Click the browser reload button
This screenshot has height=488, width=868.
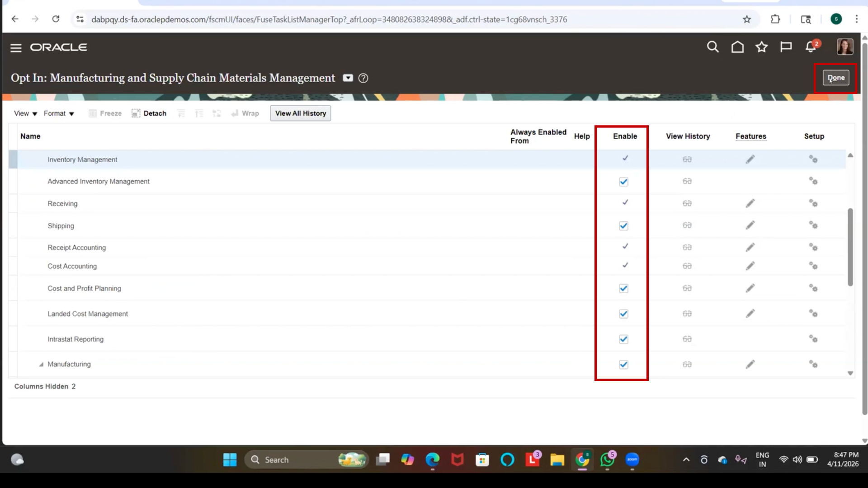tap(56, 19)
